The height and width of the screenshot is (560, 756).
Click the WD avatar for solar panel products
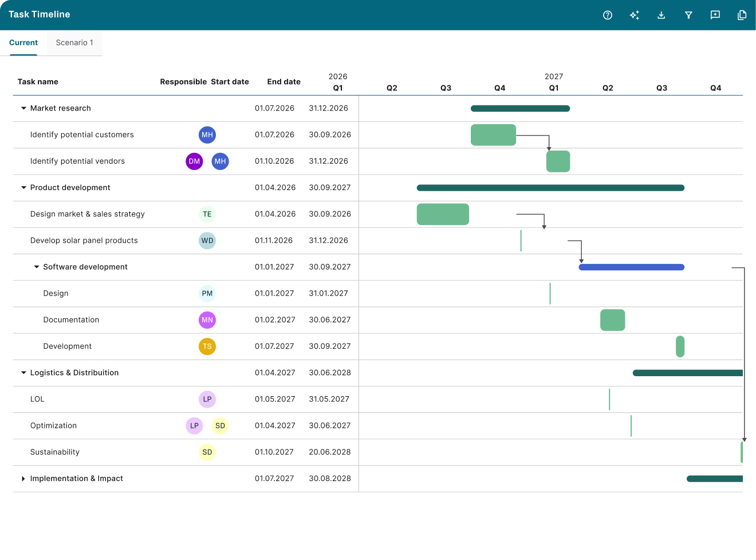tap(207, 240)
